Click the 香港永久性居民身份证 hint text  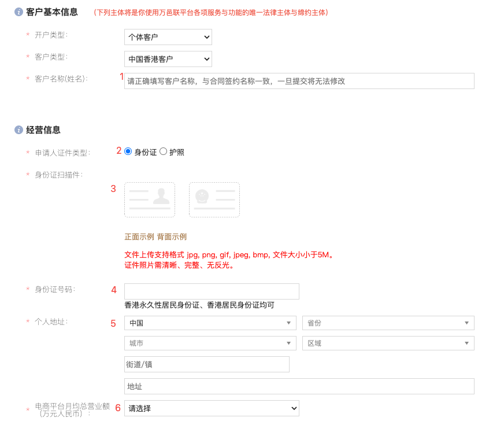pyautogui.click(x=199, y=305)
